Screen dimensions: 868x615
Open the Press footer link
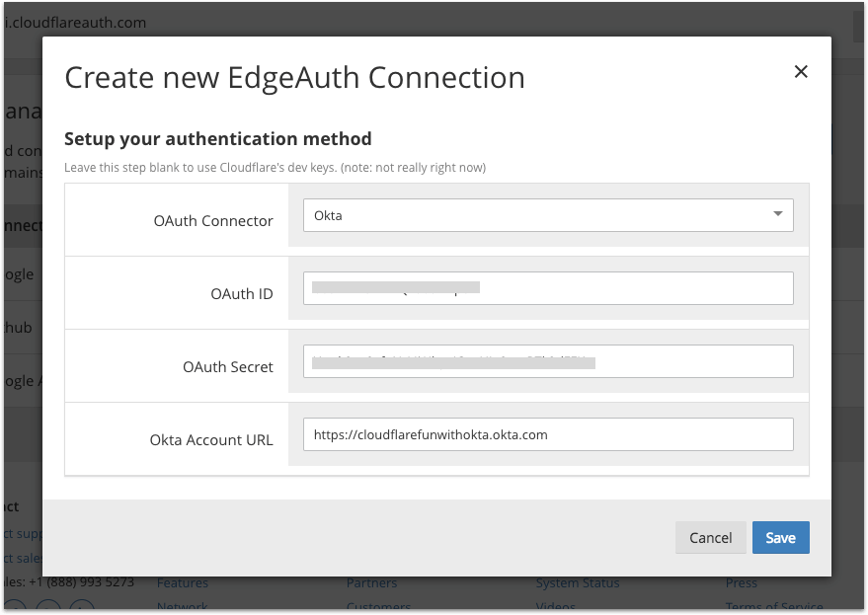tap(742, 583)
